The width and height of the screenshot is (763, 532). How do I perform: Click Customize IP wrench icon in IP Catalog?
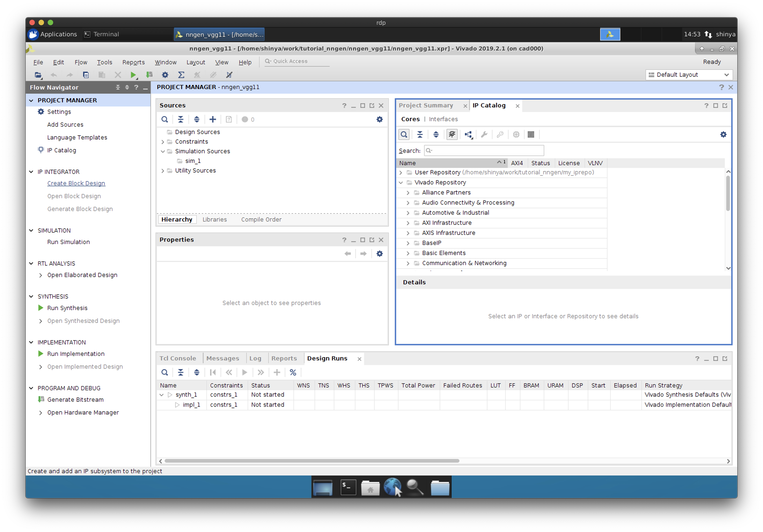(x=484, y=135)
